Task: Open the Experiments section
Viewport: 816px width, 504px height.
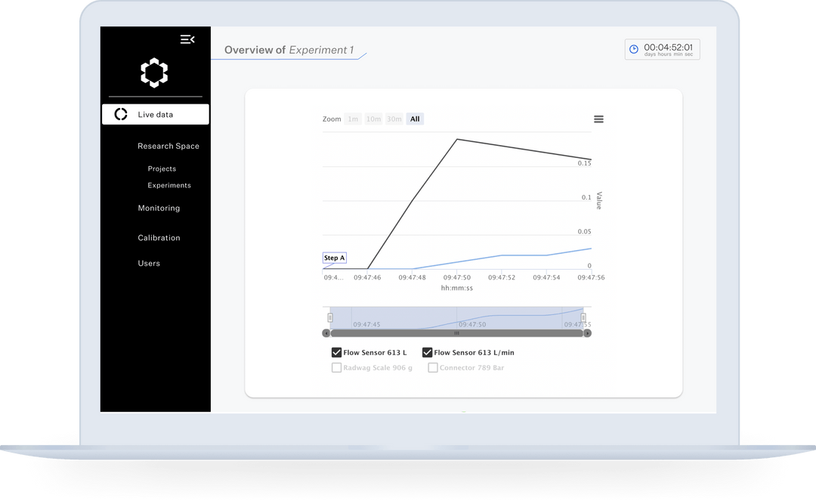Action: pos(168,185)
